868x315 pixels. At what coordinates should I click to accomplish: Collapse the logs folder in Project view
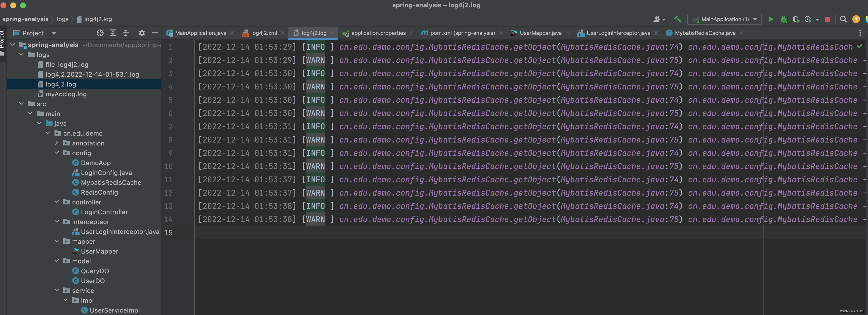(22, 54)
